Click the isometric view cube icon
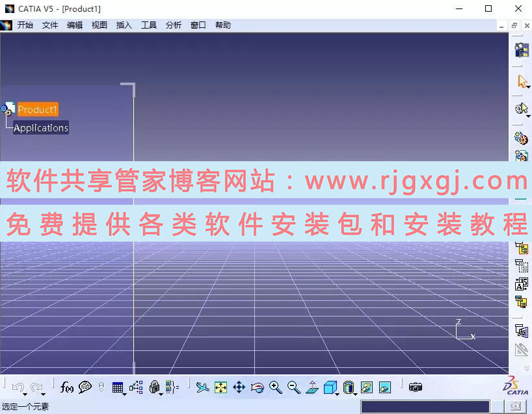The width and height of the screenshot is (532, 414). click(330, 387)
